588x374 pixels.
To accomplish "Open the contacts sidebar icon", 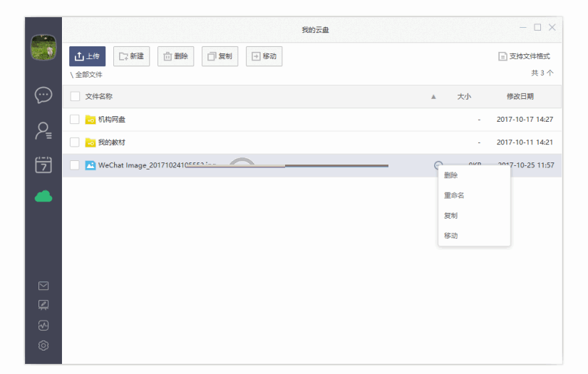I will pyautogui.click(x=43, y=130).
